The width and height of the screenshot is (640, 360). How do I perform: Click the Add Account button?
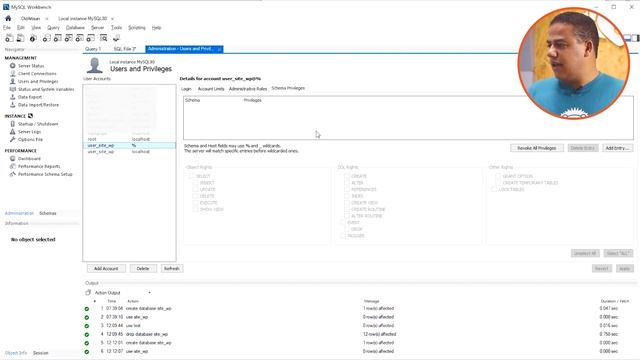click(x=106, y=269)
